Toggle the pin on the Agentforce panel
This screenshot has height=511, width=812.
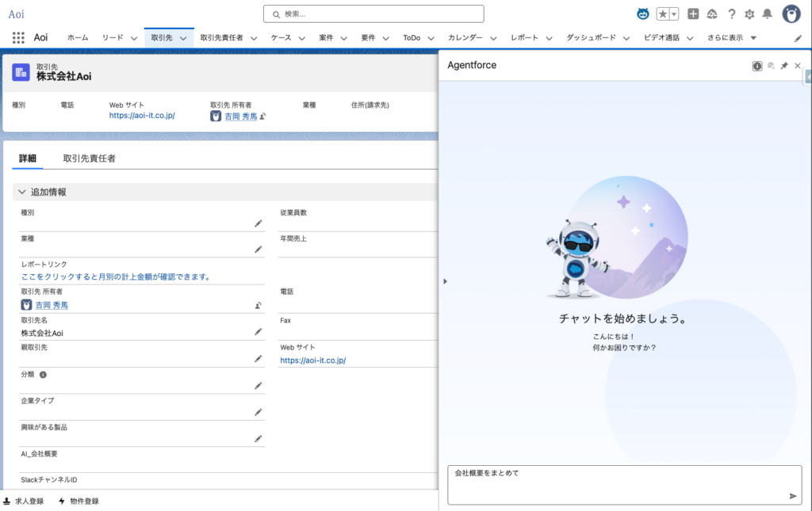point(784,66)
